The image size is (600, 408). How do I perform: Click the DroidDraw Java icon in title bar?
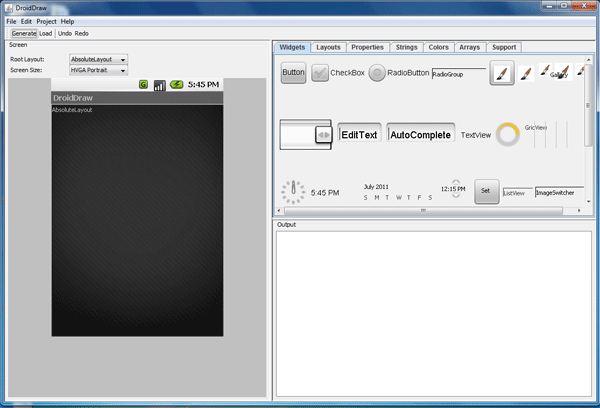point(8,8)
